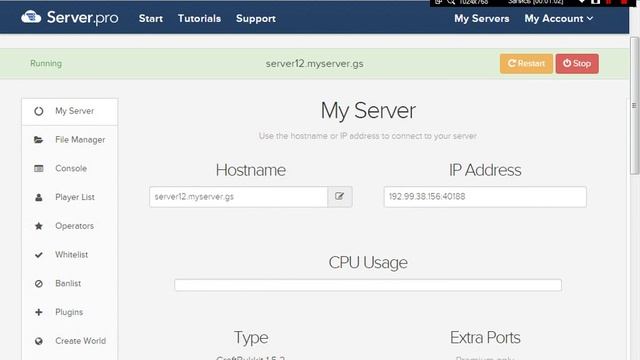Viewport: 640px width, 360px height.
Task: Open File Manager folder icon
Action: coord(39,140)
